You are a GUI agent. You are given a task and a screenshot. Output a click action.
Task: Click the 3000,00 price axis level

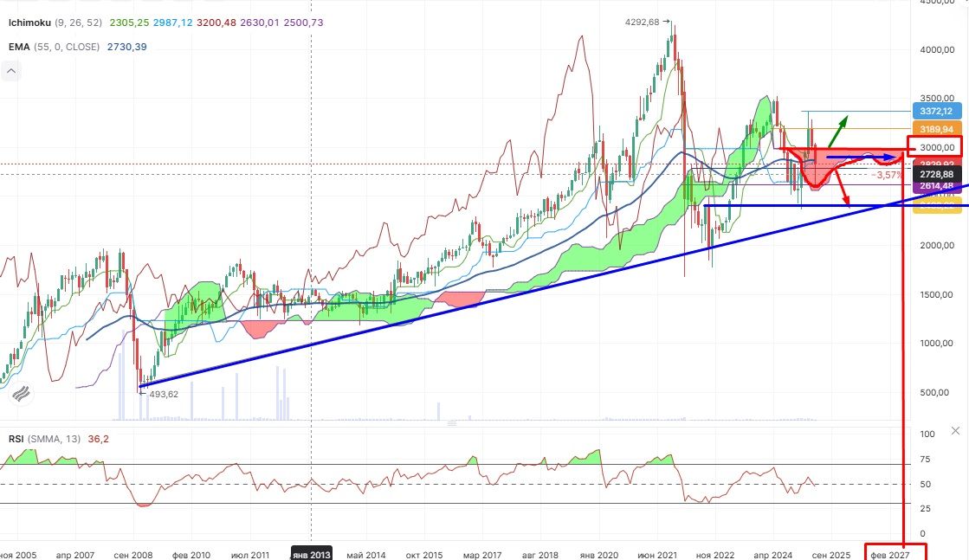click(x=935, y=147)
